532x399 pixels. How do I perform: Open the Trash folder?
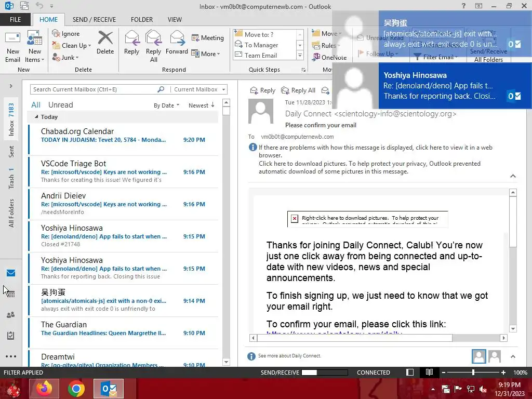[11, 178]
